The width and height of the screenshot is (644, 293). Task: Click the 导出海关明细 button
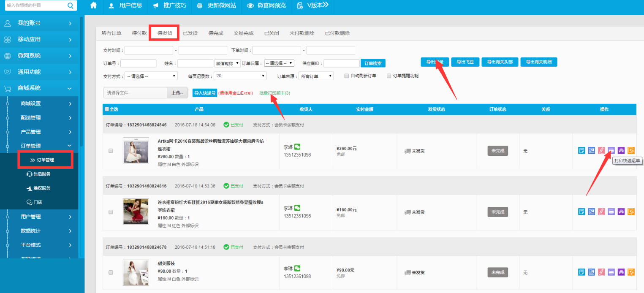pos(539,62)
